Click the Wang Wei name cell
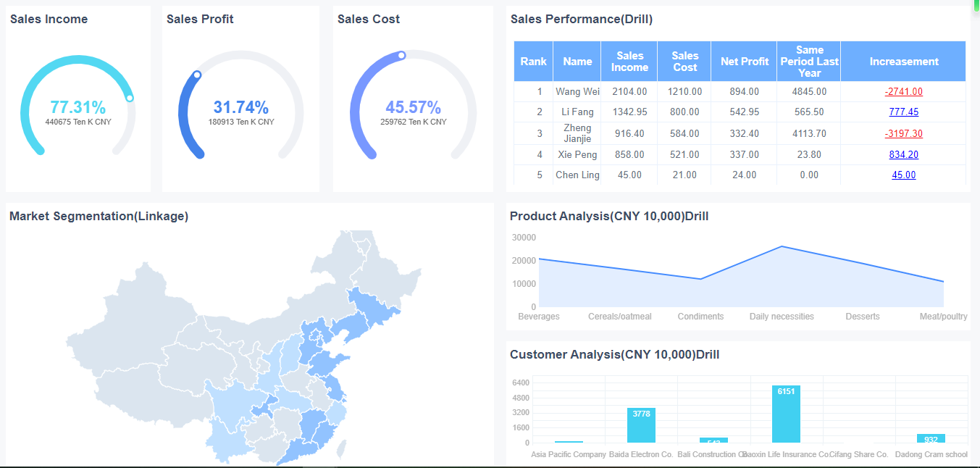The height and width of the screenshot is (468, 980). point(577,91)
